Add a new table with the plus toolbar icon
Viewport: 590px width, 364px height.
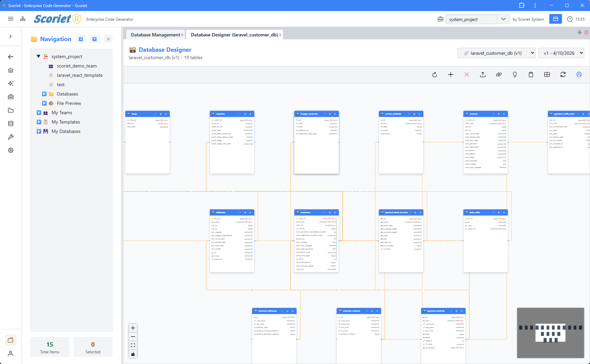451,74
